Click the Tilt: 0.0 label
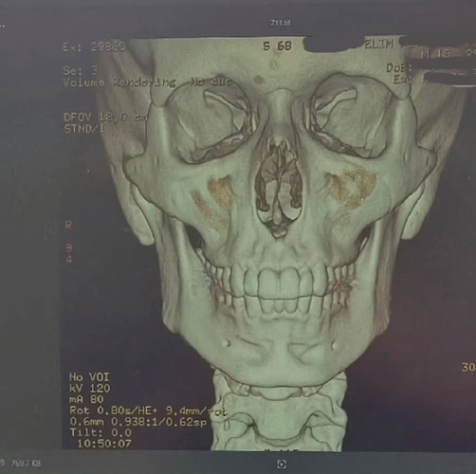Screen dimensions: 476x474 click(101, 432)
